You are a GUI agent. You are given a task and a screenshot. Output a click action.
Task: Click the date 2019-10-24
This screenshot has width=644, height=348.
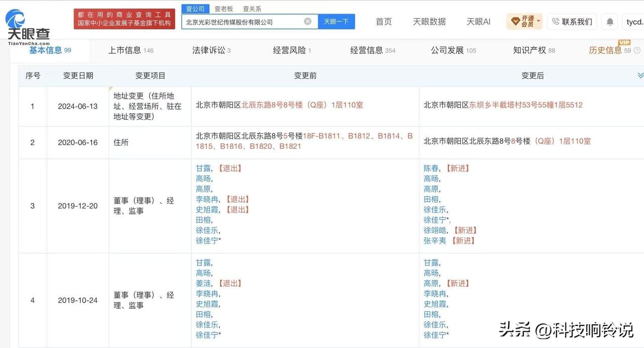coord(77,300)
